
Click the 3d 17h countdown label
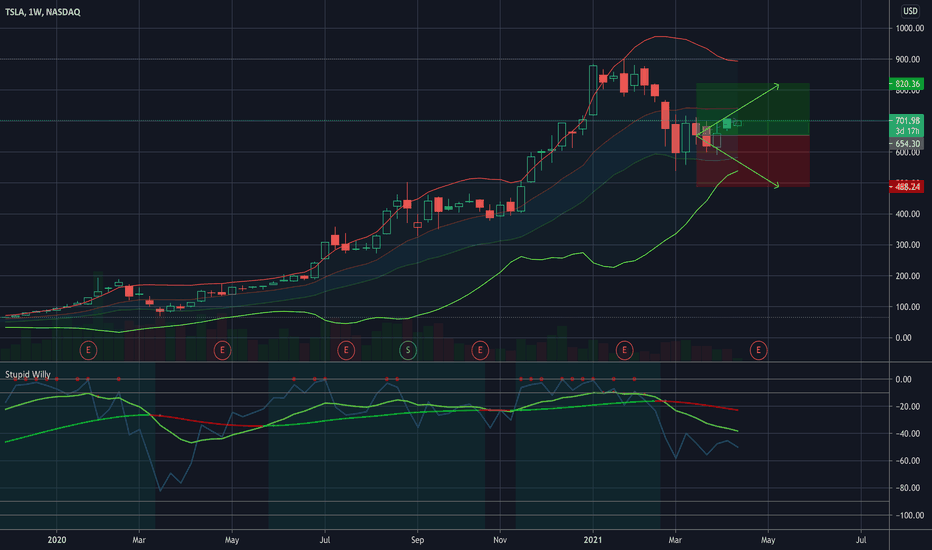coord(906,131)
